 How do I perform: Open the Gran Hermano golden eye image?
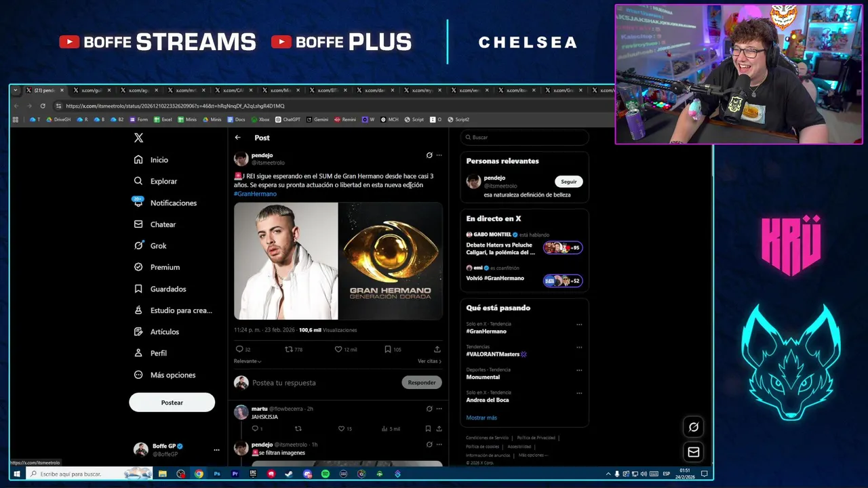coord(391,261)
